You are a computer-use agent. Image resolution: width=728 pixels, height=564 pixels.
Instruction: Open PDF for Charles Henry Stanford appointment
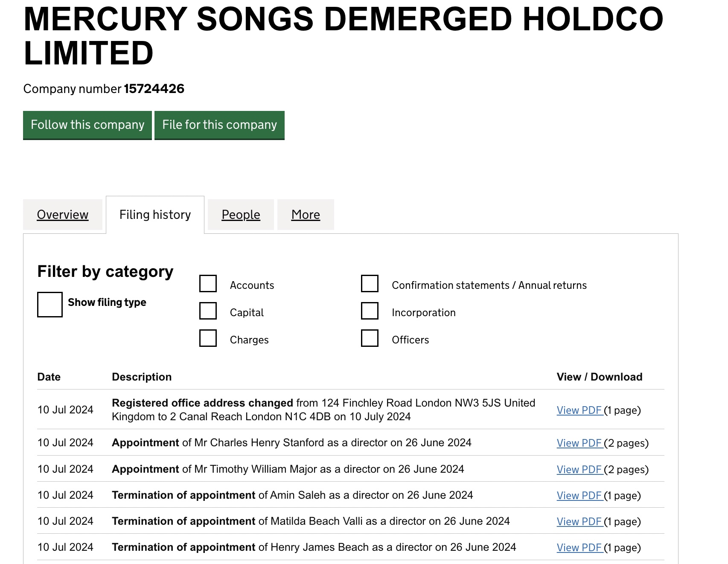[x=579, y=443]
